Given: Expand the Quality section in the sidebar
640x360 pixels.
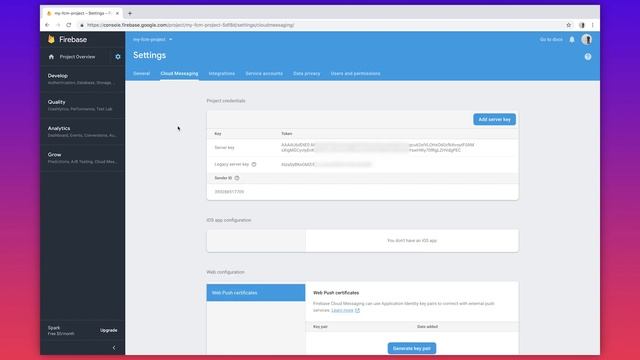Looking at the screenshot, I should pos(82,105).
